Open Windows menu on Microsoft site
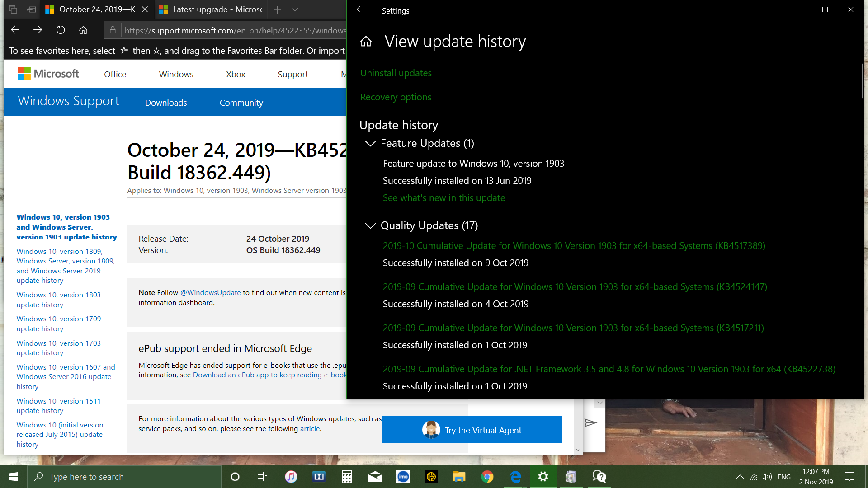 point(176,74)
